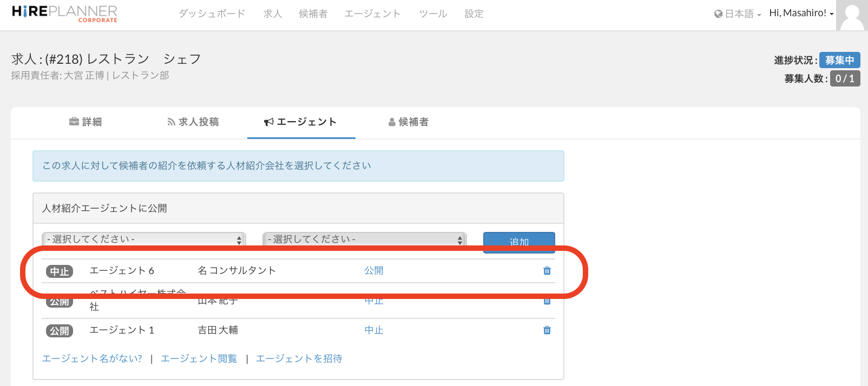
Task: Open the second 選択してください consultant dropdown
Action: (364, 239)
